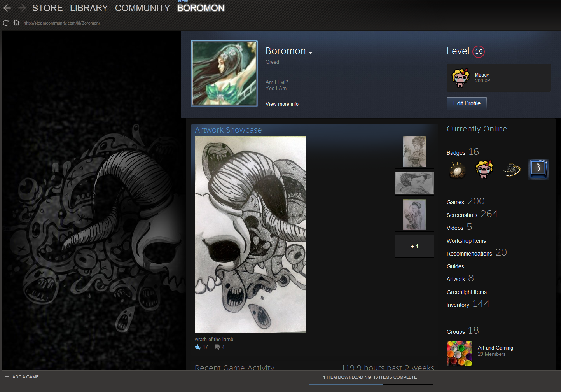Click the Art and Gaming group avatar
561x392 pixels.
pyautogui.click(x=459, y=353)
